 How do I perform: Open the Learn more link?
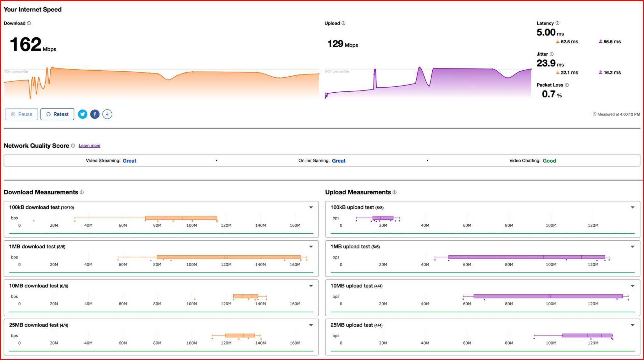[89, 146]
